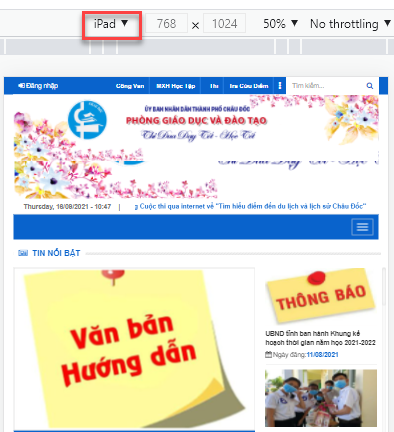Open the Tra Cứu Điểm menu item
Image resolution: width=394 pixels, height=432 pixels.
click(249, 86)
